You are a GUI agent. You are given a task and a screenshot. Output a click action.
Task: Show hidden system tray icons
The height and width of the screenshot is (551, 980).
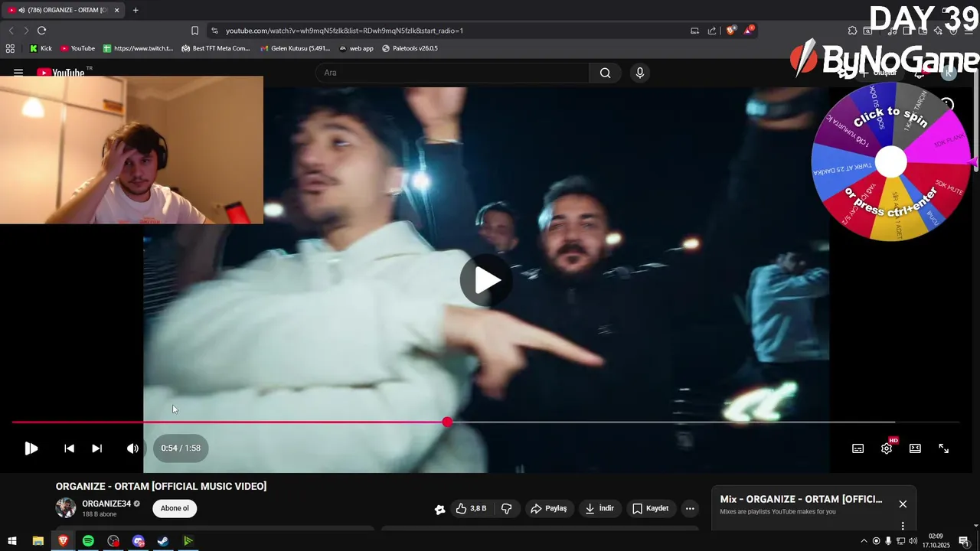pyautogui.click(x=864, y=541)
